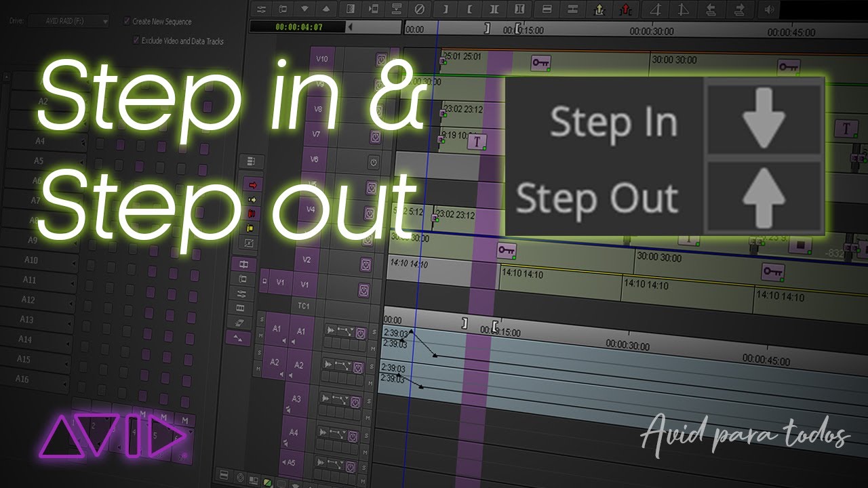Click the T title icon on V7 clip
The image size is (868, 488).
pos(478,142)
